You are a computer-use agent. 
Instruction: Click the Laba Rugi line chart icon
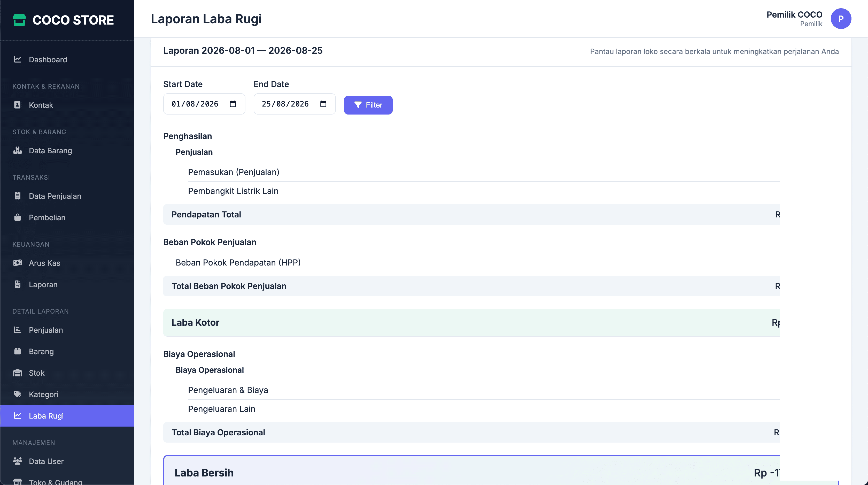18,415
